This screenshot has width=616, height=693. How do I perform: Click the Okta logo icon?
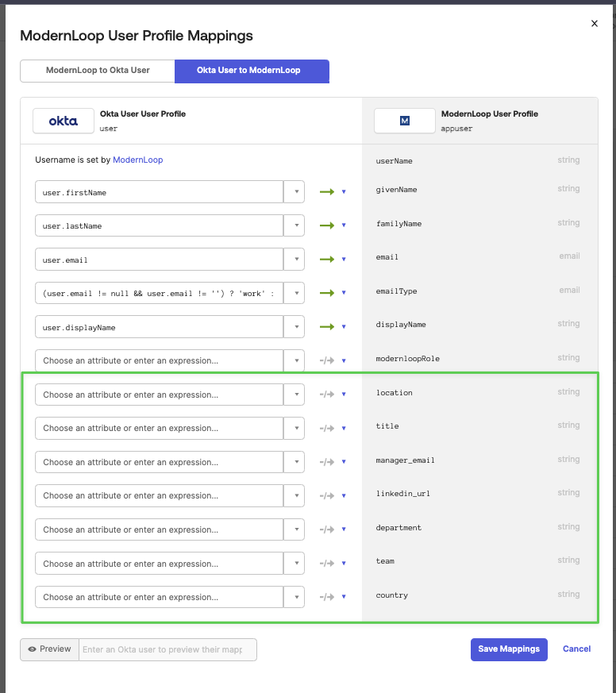pyautogui.click(x=64, y=121)
